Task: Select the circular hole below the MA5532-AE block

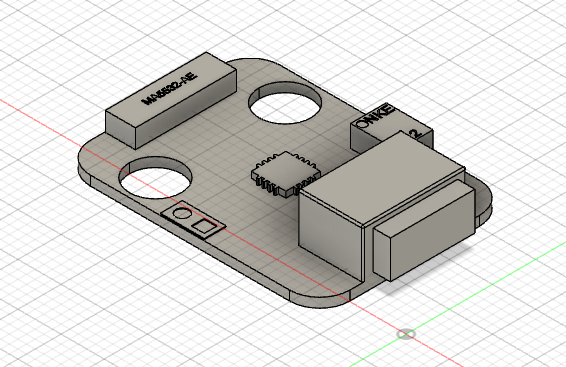Action: pyautogui.click(x=156, y=177)
